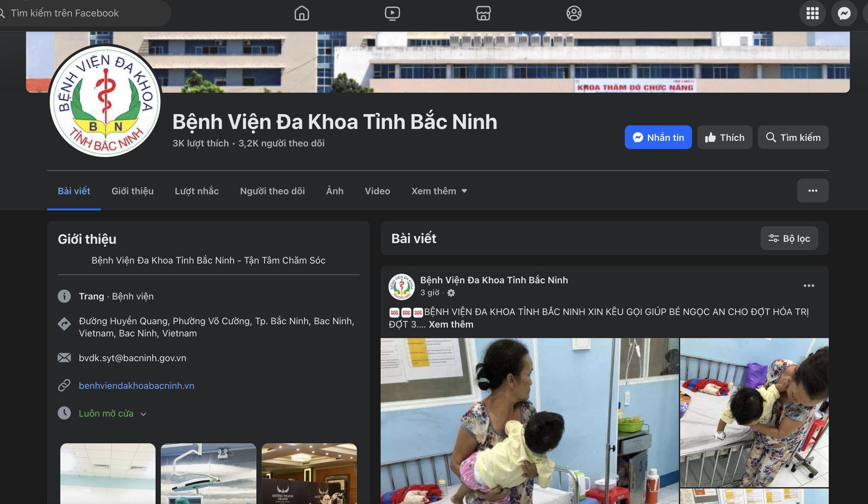The height and width of the screenshot is (504, 868).
Task: Click the 3,2K người theo dõi count
Action: click(x=281, y=143)
